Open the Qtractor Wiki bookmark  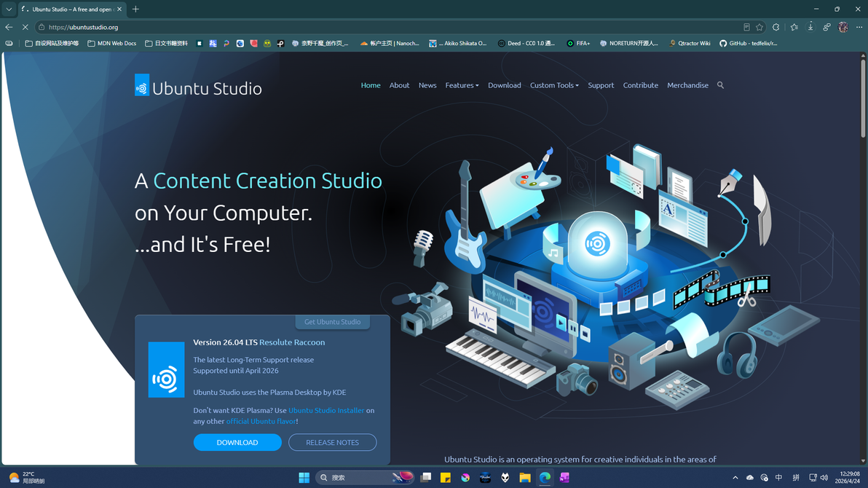(x=689, y=43)
